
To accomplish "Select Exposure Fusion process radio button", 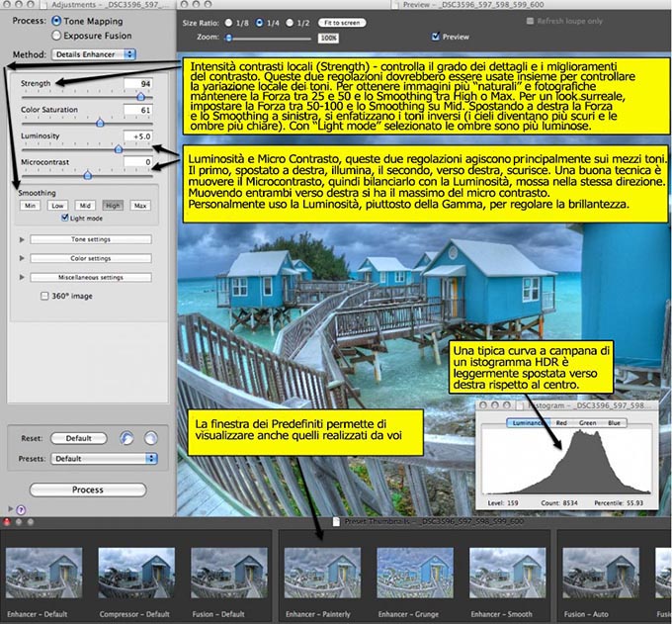I will (x=55, y=36).
